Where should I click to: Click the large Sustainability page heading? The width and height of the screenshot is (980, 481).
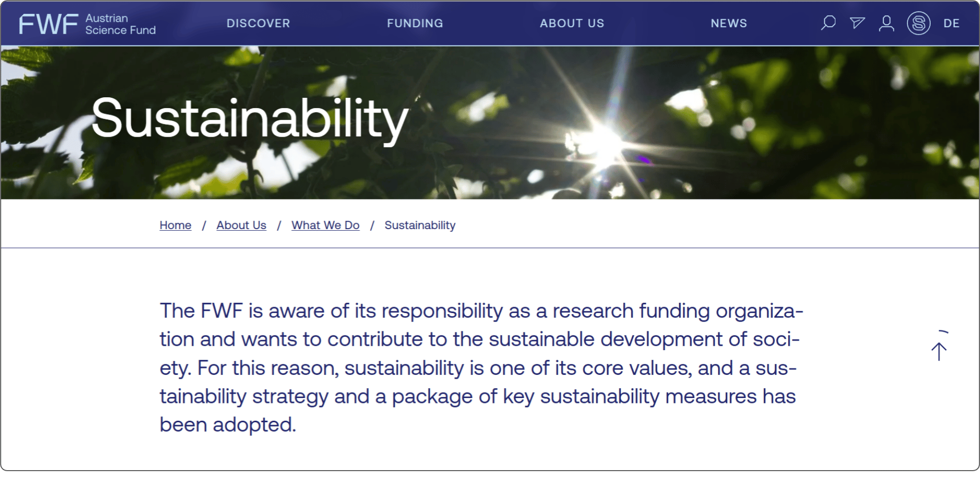[250, 119]
